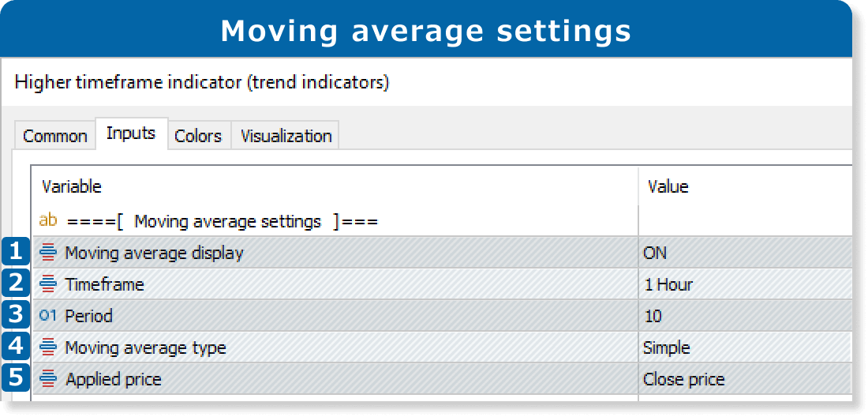Click the enum icon beside Applied price
868x417 pixels.
pyautogui.click(x=48, y=379)
